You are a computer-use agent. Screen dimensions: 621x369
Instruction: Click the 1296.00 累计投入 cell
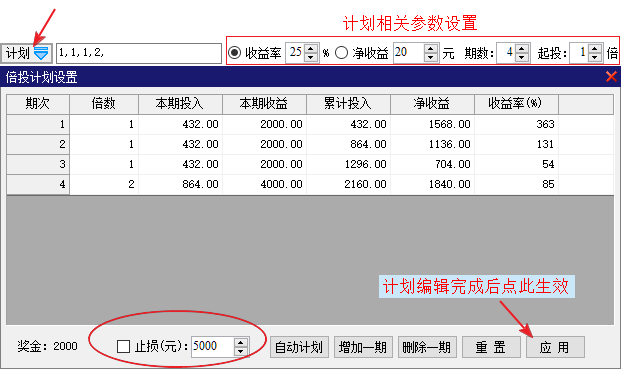pos(348,164)
